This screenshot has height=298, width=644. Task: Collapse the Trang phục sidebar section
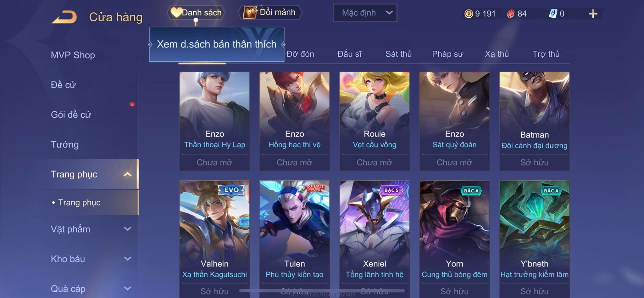coord(127,174)
